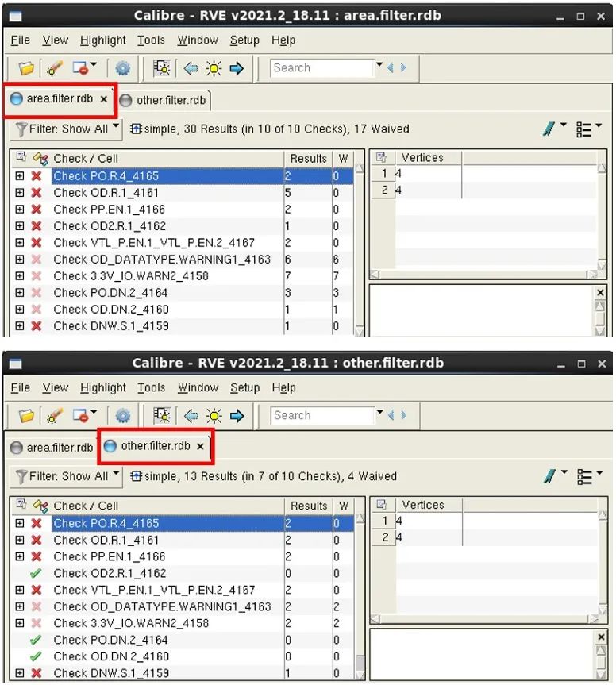Click W column header in top window
The width and height of the screenshot is (616, 685).
tap(344, 158)
